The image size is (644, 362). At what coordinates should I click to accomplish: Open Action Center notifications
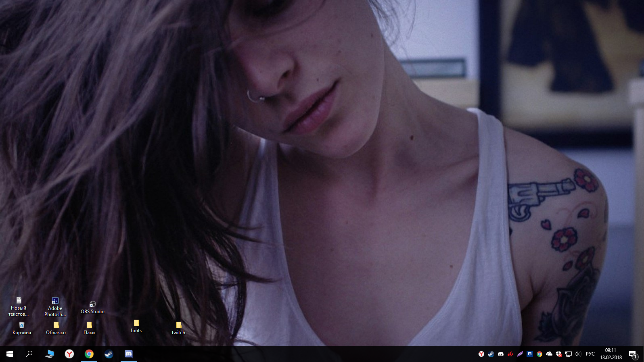633,354
